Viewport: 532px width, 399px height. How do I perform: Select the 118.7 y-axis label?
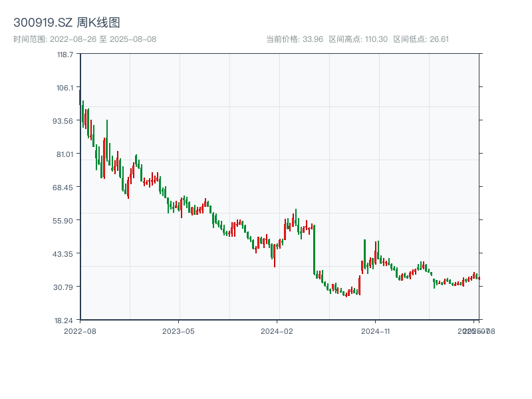(x=64, y=55)
